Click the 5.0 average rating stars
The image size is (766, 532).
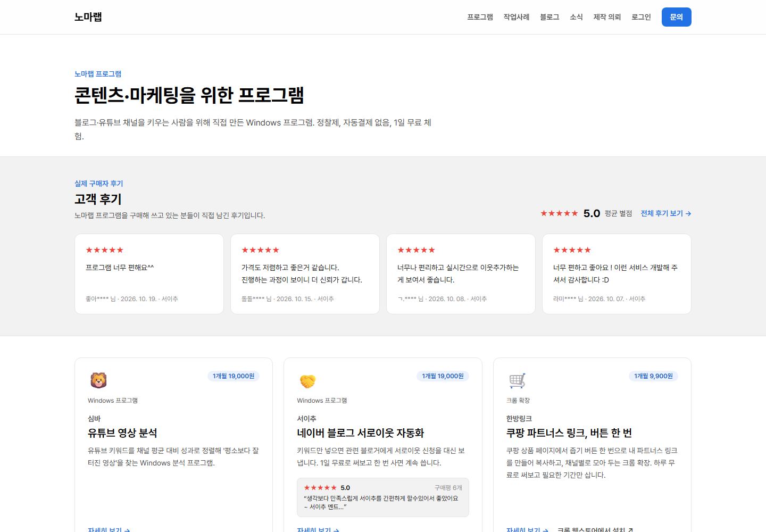pos(559,213)
